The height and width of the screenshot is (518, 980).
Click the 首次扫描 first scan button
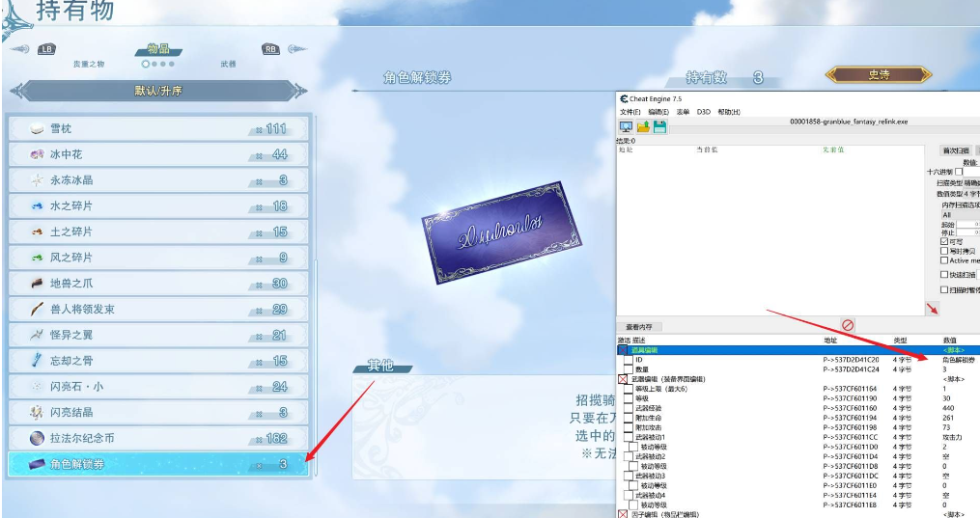pos(956,150)
